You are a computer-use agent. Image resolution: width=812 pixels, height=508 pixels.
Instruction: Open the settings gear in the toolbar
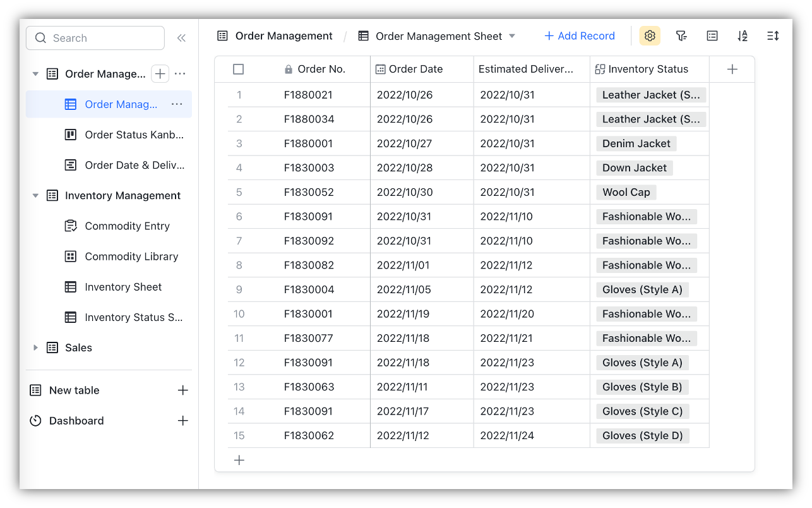click(650, 36)
